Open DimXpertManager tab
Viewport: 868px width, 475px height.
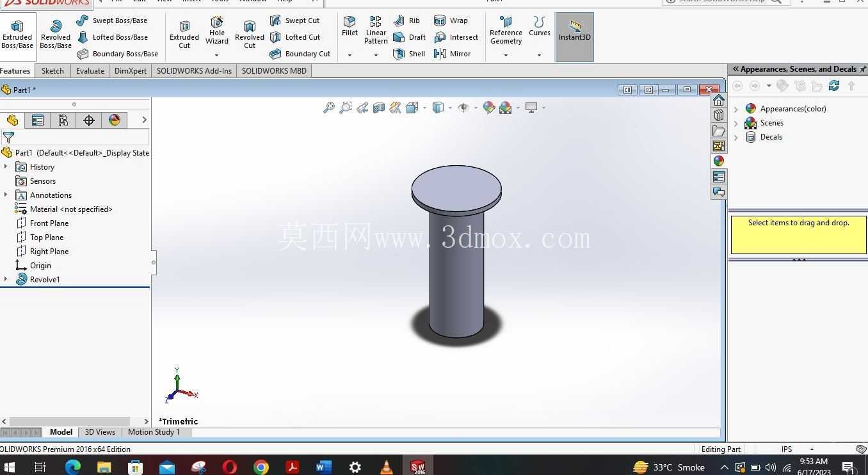click(x=89, y=120)
